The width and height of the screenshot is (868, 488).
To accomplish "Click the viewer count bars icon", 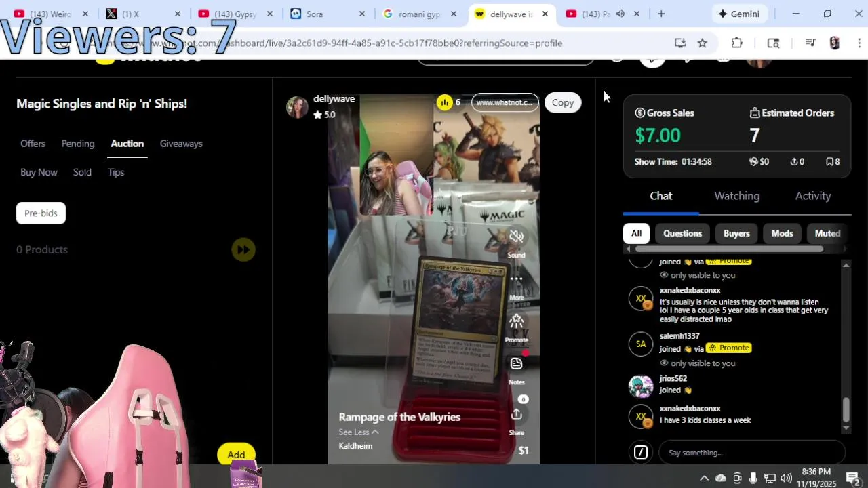I will point(444,102).
